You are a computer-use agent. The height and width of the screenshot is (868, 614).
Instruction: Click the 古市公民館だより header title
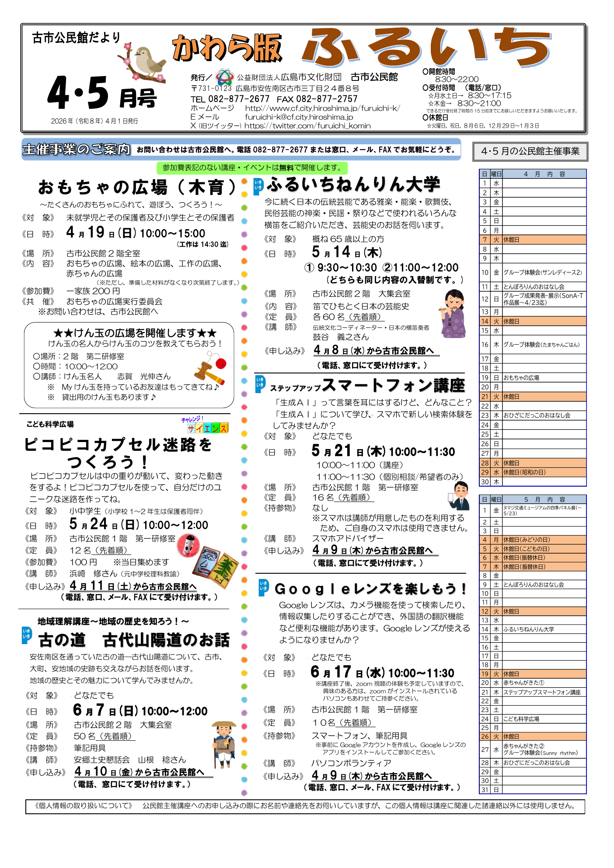point(76,38)
